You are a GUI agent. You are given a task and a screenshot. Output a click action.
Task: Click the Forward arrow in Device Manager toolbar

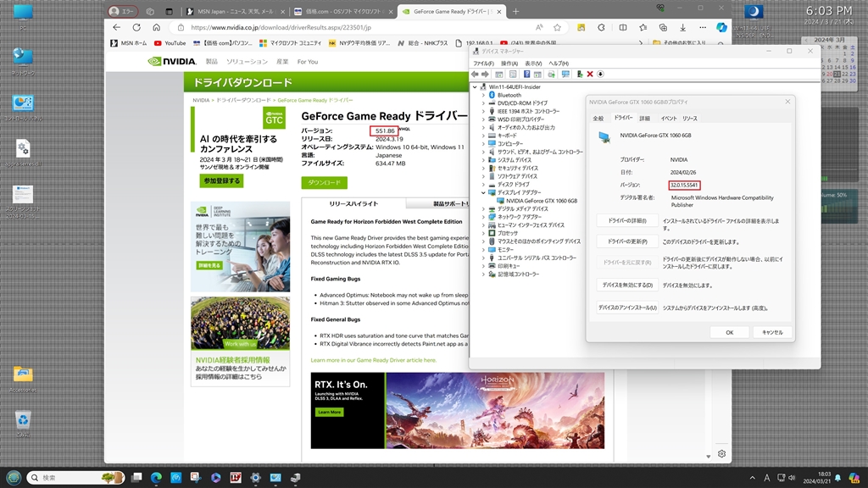tap(485, 75)
